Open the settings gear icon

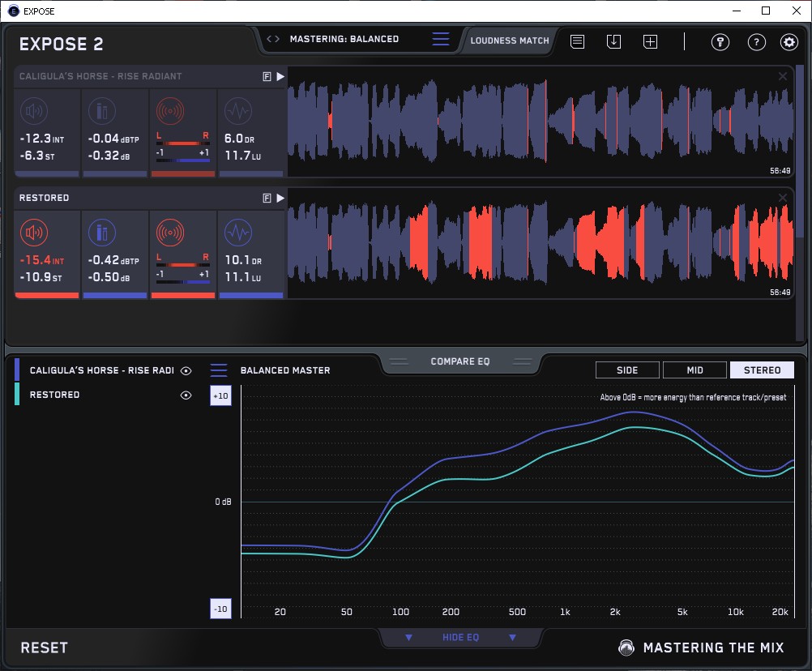coord(789,42)
